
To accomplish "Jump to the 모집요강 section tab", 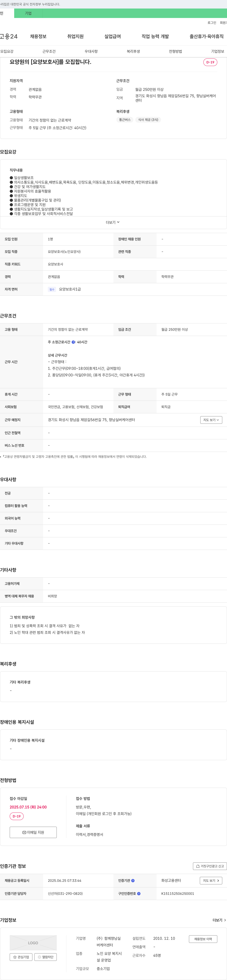I will pos(7,51).
